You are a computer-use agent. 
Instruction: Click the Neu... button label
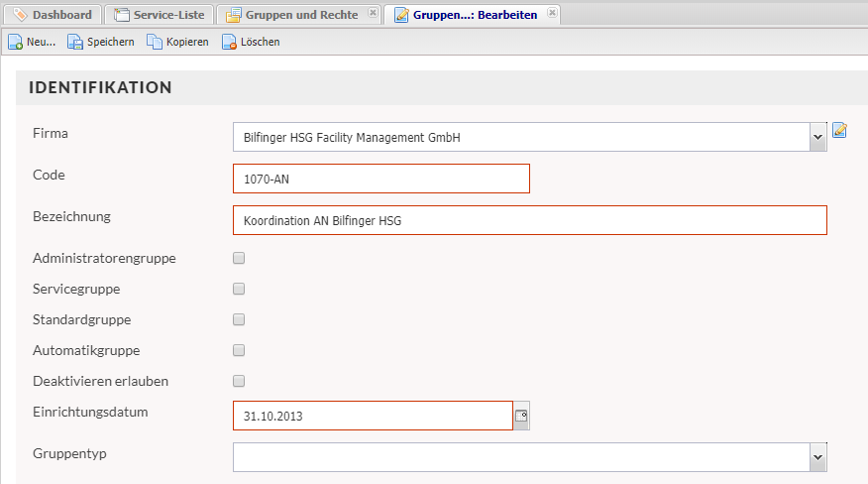pos(41,42)
